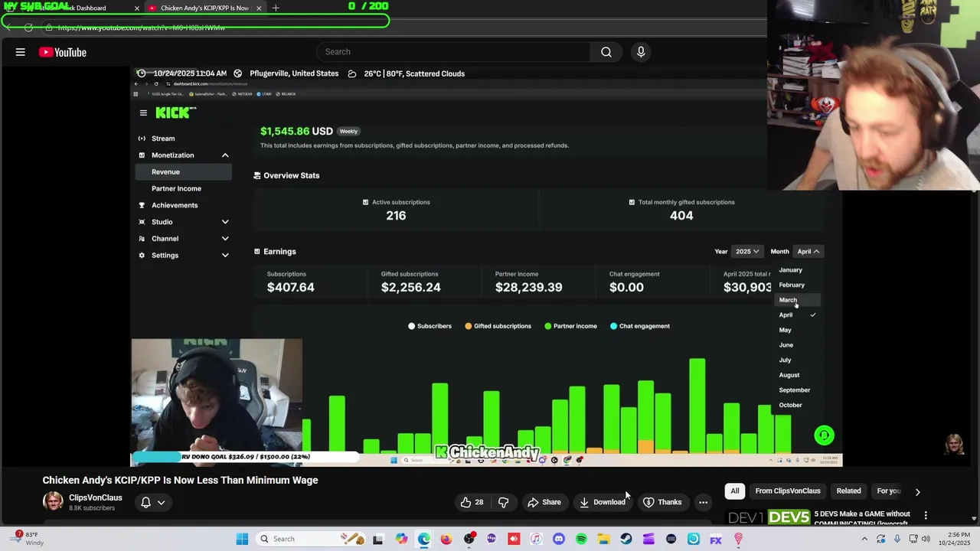980x551 pixels.
Task: Click the Weekly badge beside earnings total
Action: point(348,132)
